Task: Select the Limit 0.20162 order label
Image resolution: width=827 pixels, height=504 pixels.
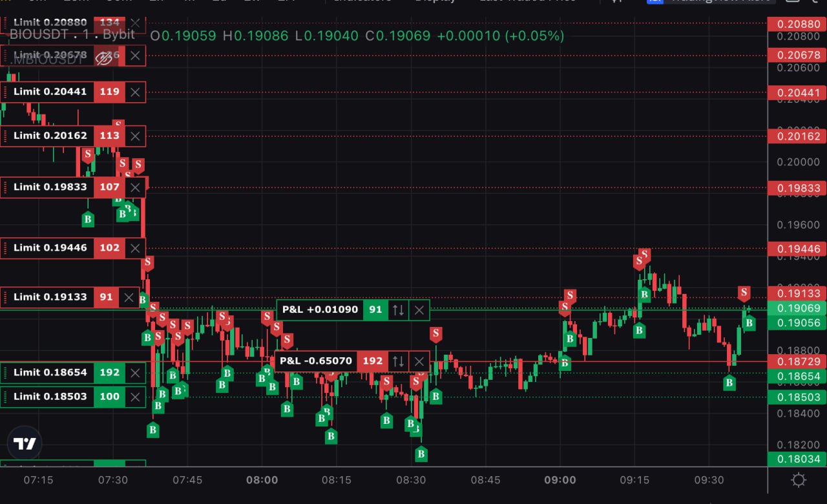Action: [50, 136]
